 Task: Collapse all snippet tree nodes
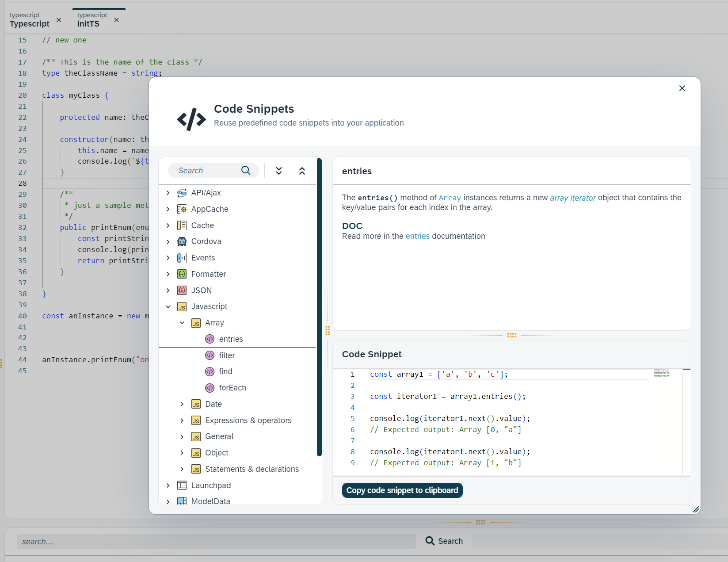(302, 171)
